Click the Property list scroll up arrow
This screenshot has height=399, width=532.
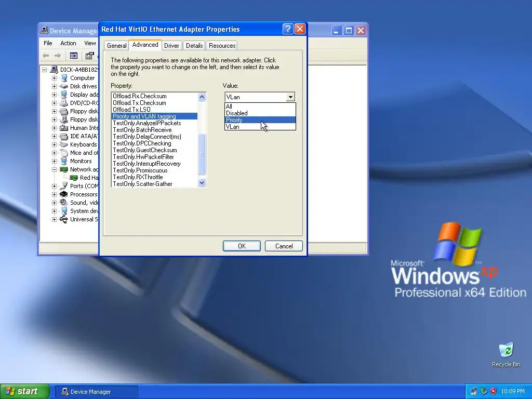click(x=202, y=97)
